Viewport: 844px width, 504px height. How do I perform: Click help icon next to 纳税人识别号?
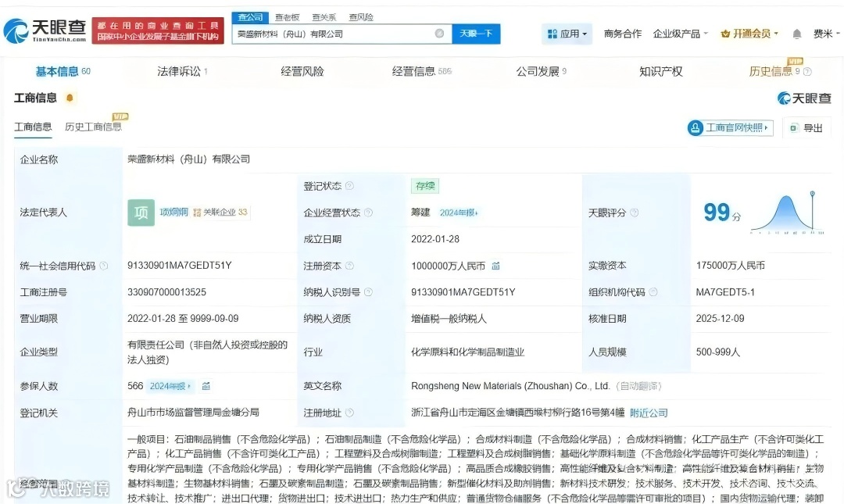[368, 291]
